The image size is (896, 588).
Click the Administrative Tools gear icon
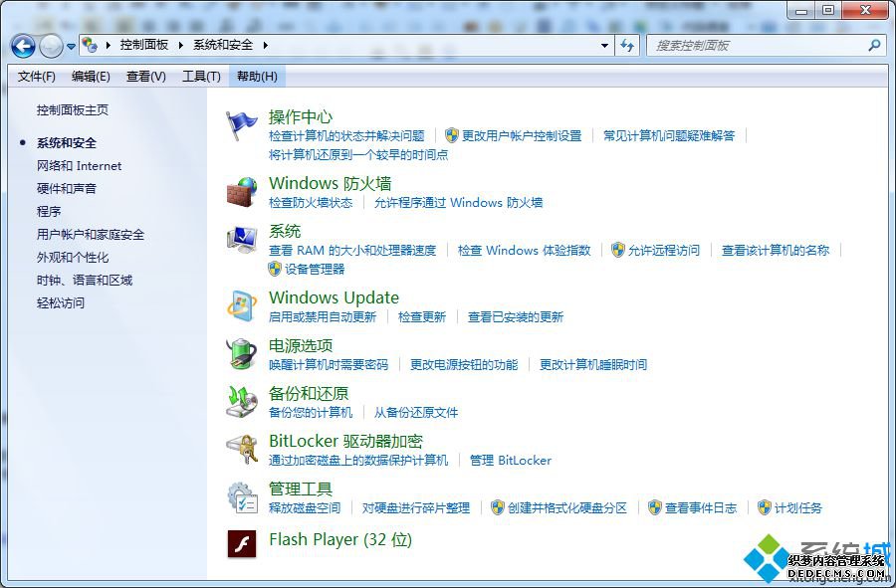coord(242,497)
